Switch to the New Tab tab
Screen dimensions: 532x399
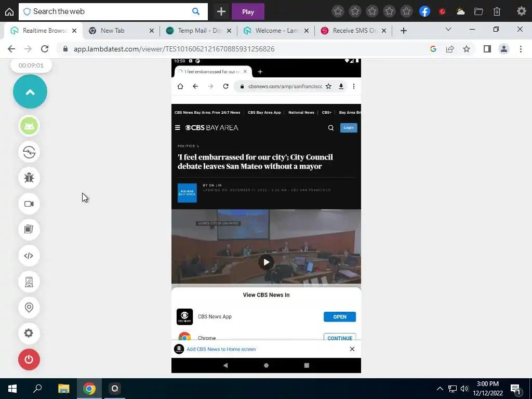(x=121, y=31)
